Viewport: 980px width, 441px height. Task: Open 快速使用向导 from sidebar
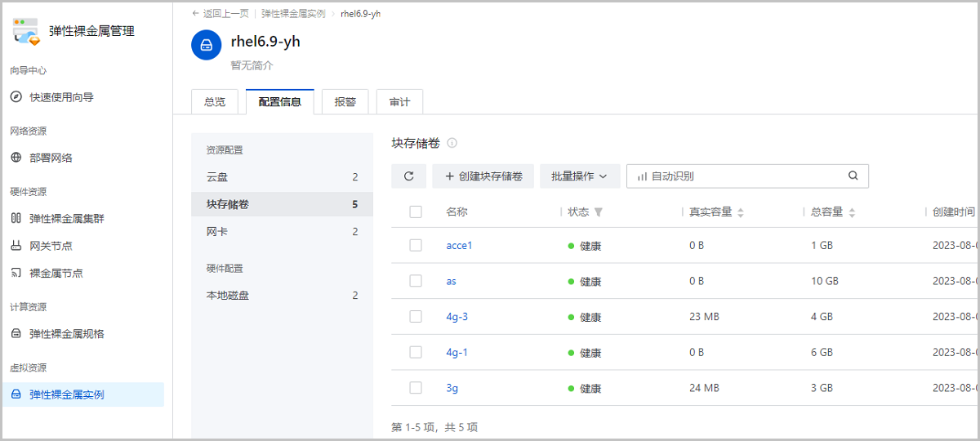pyautogui.click(x=61, y=97)
